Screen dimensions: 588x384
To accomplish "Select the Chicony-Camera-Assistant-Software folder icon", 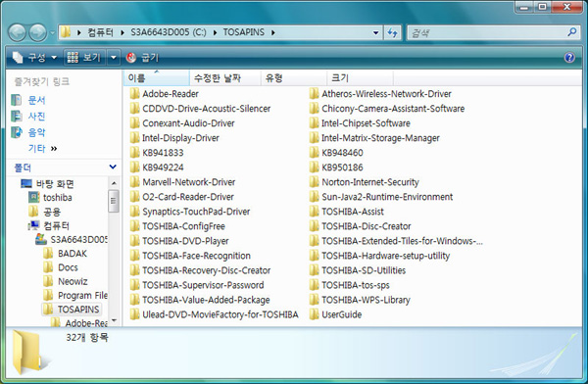I will [x=314, y=109].
